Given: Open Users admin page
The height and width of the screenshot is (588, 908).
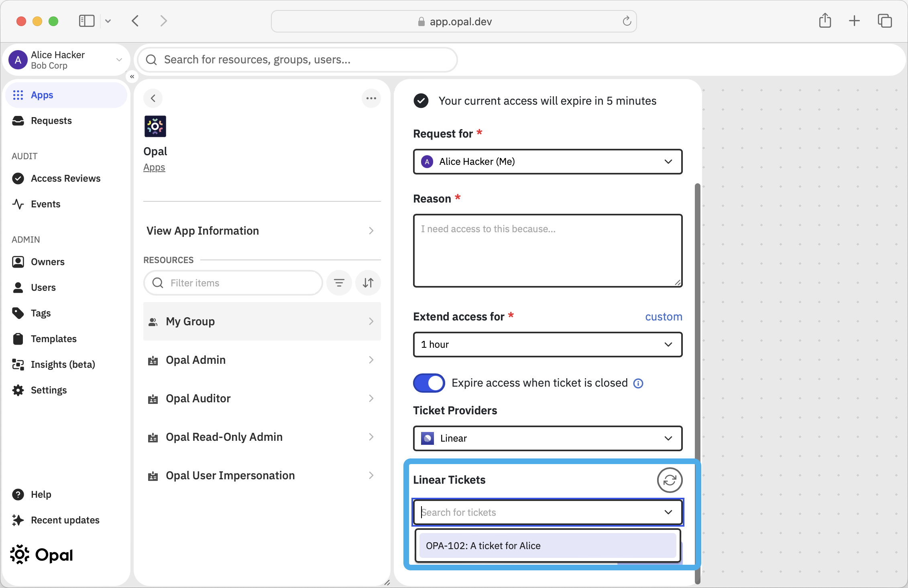Looking at the screenshot, I should (66, 288).
